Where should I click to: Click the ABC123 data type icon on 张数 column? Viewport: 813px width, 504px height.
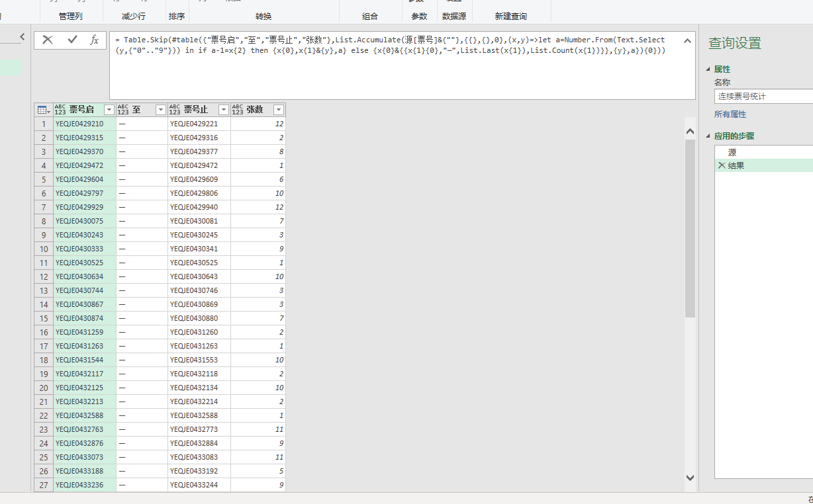[238, 109]
